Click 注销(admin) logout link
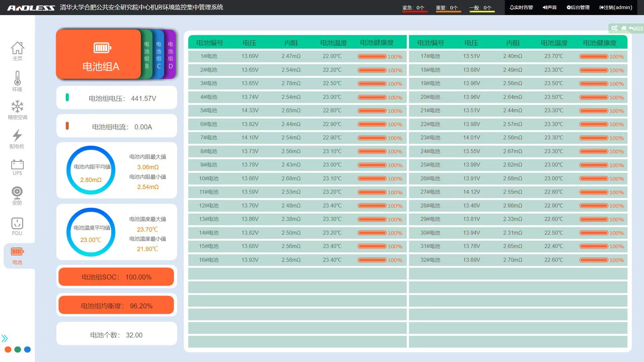The image size is (644, 362). [x=615, y=7]
